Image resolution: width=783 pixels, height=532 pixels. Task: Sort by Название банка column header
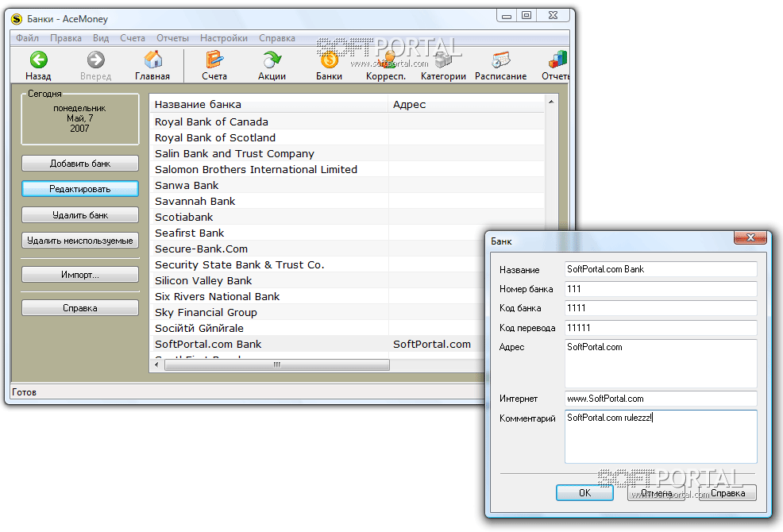tap(268, 104)
